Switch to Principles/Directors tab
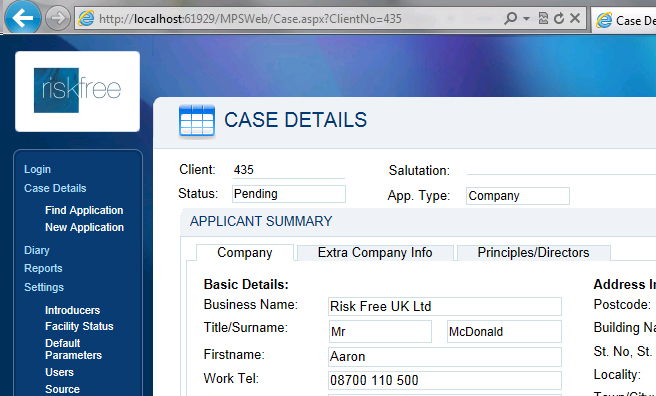The width and height of the screenshot is (656, 396). [533, 253]
